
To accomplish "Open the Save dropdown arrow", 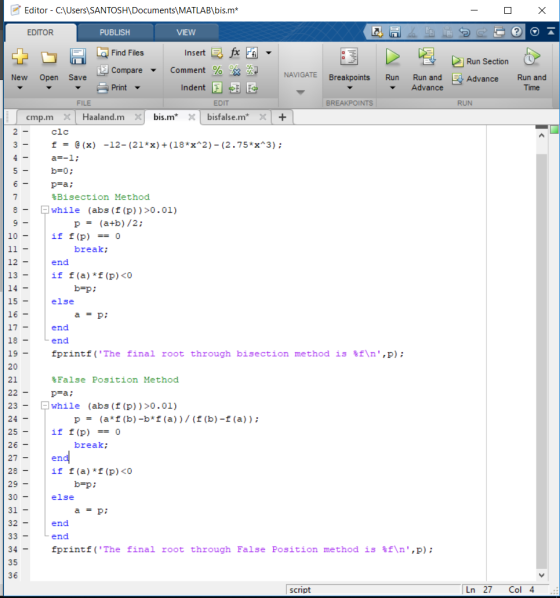I will [x=78, y=88].
